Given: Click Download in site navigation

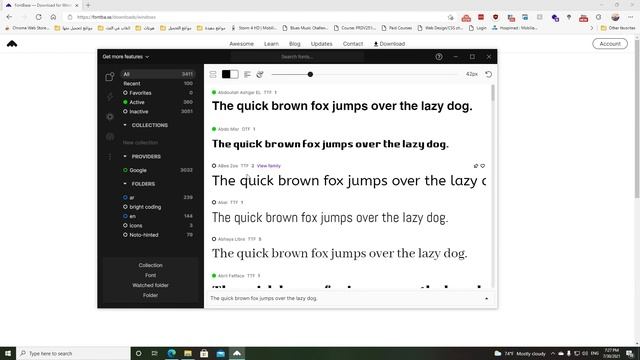Looking at the screenshot, I should (389, 44).
